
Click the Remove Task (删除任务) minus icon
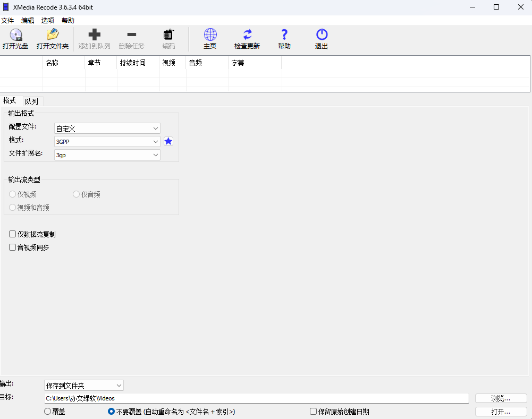[x=132, y=35]
